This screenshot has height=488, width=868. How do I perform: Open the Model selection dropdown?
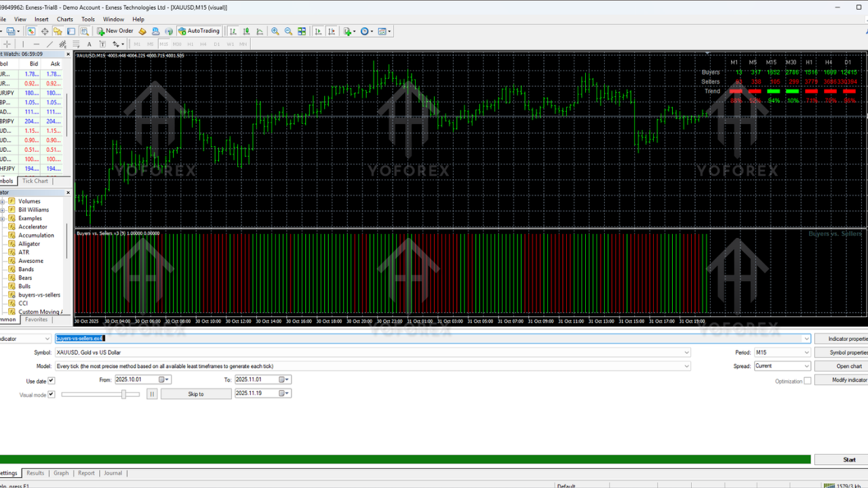tap(686, 366)
